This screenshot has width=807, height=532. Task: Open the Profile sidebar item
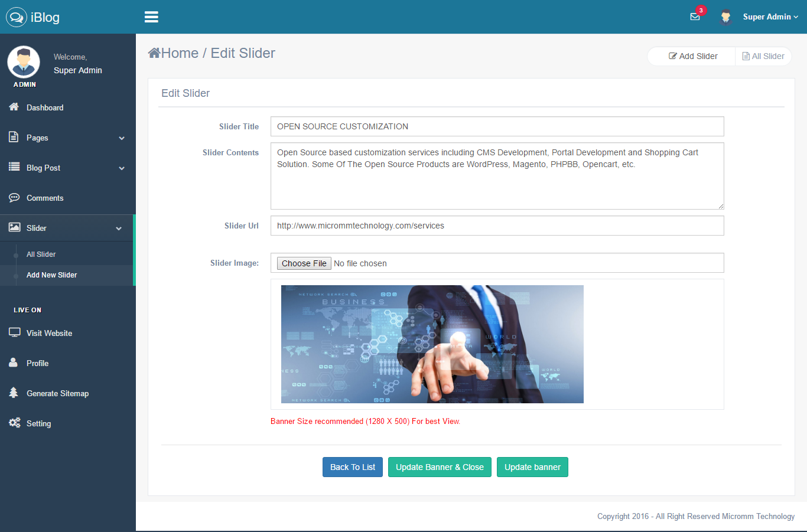(x=37, y=363)
